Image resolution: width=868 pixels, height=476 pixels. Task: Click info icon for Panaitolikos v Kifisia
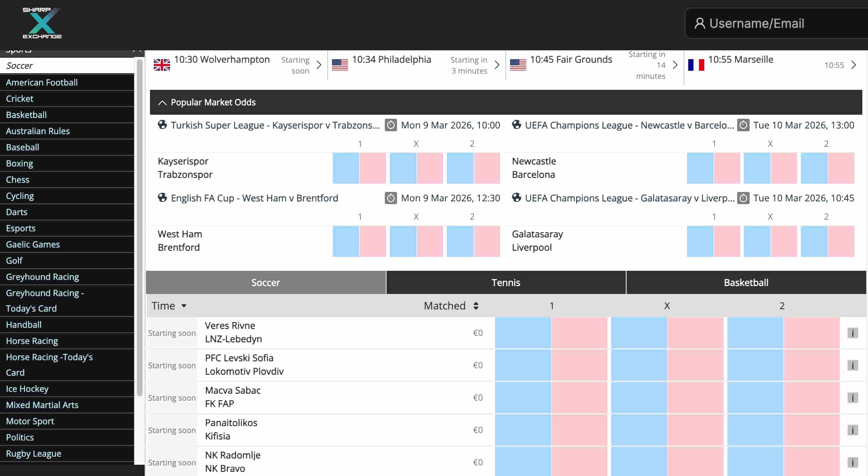point(852,430)
